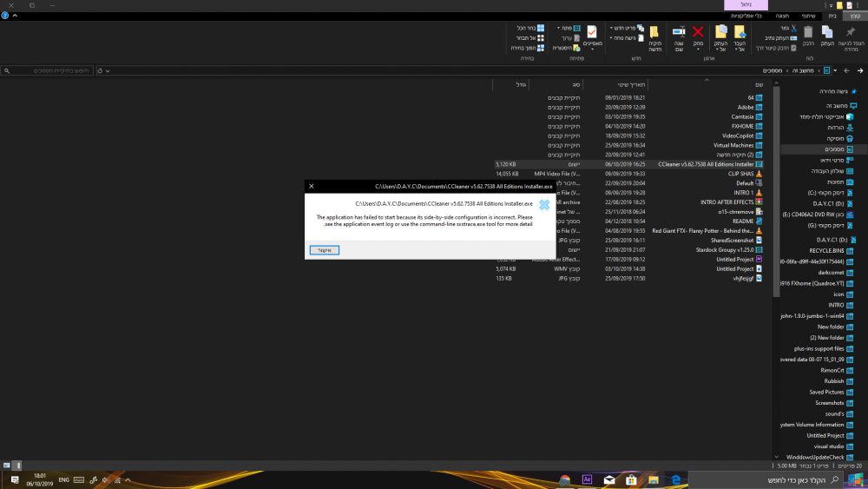Click the right-pointing navigation arrow beside the address bar
This screenshot has width=868, height=489.
pos(859,70)
